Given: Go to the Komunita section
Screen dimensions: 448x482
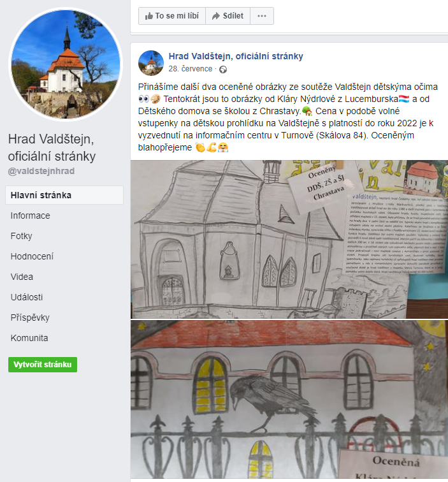Looking at the screenshot, I should point(29,338).
